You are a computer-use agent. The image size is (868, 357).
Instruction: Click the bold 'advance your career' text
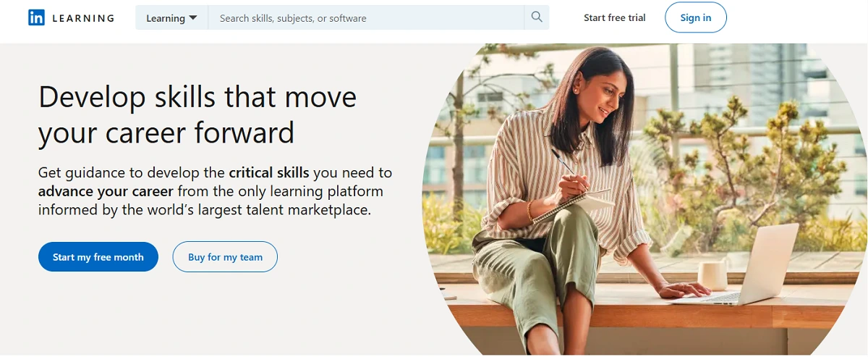(106, 192)
